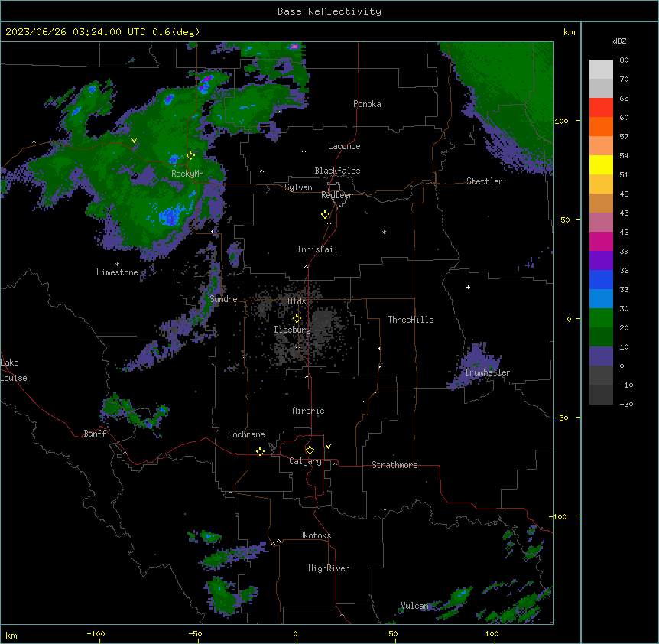Select the orange 57-60 dBZ legend swatch

click(601, 126)
